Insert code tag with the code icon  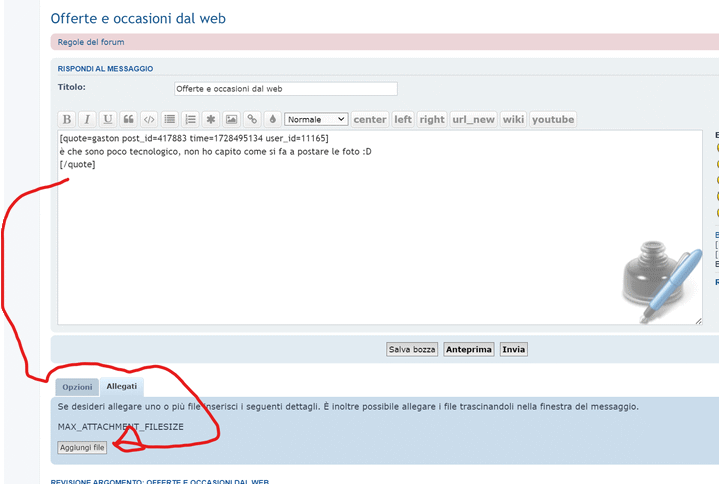pos(149,119)
